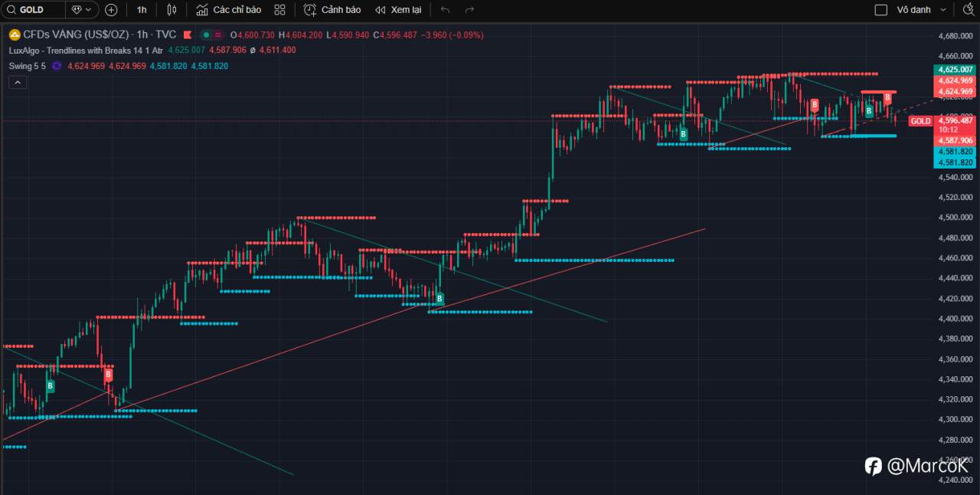This screenshot has height=495, width=980.
Task: Click the low value L4,590.940
Action: (x=348, y=34)
